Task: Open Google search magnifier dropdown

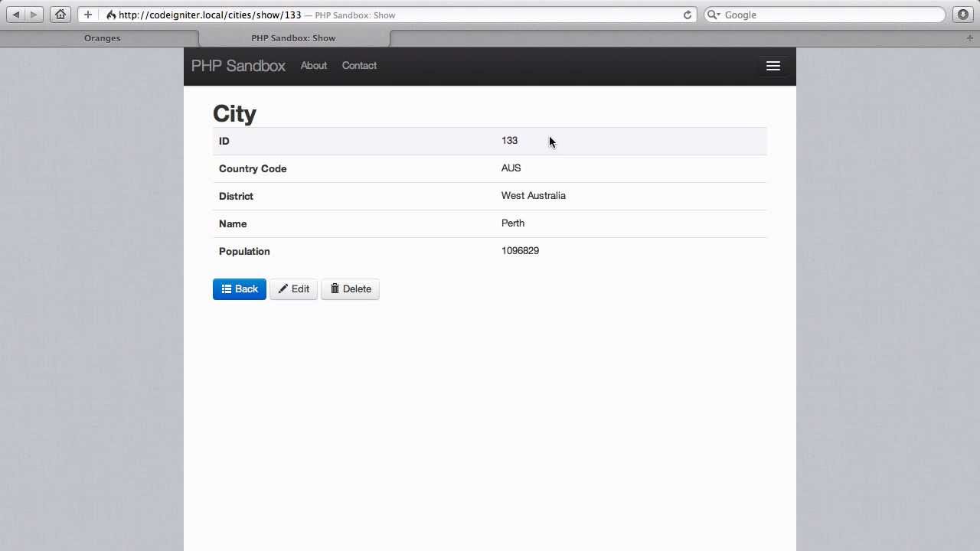Action: [x=713, y=15]
